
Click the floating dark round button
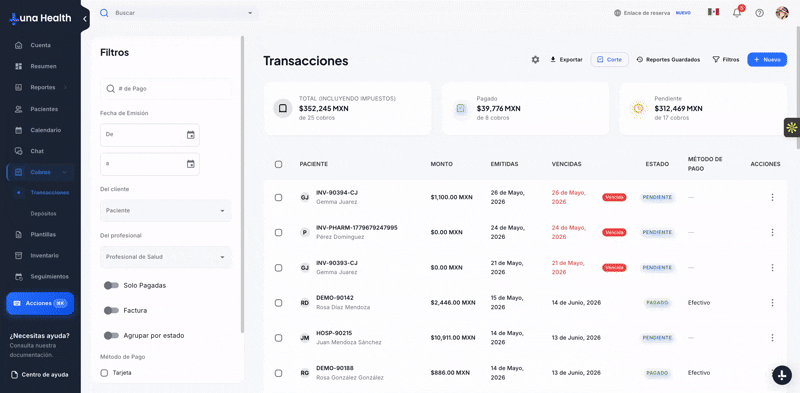pyautogui.click(x=782, y=375)
